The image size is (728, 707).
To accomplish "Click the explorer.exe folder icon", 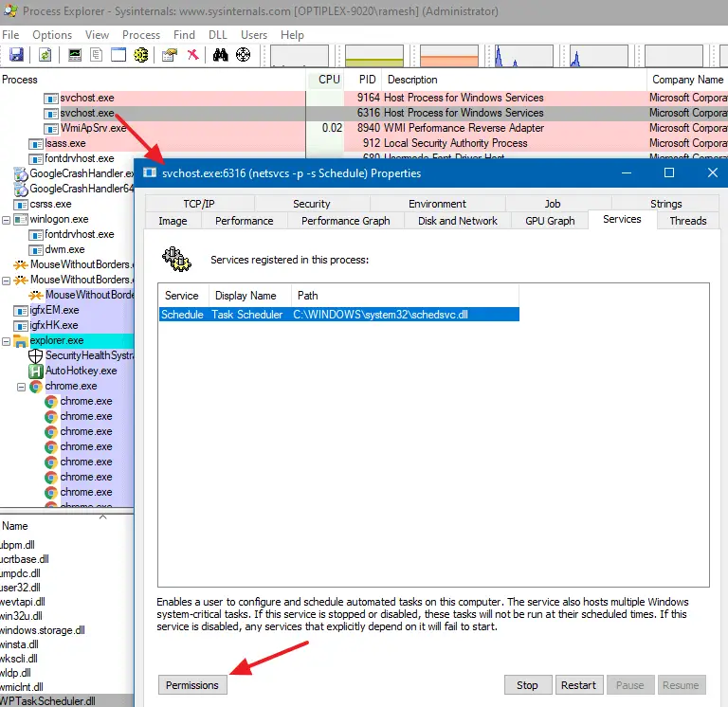I will [21, 341].
